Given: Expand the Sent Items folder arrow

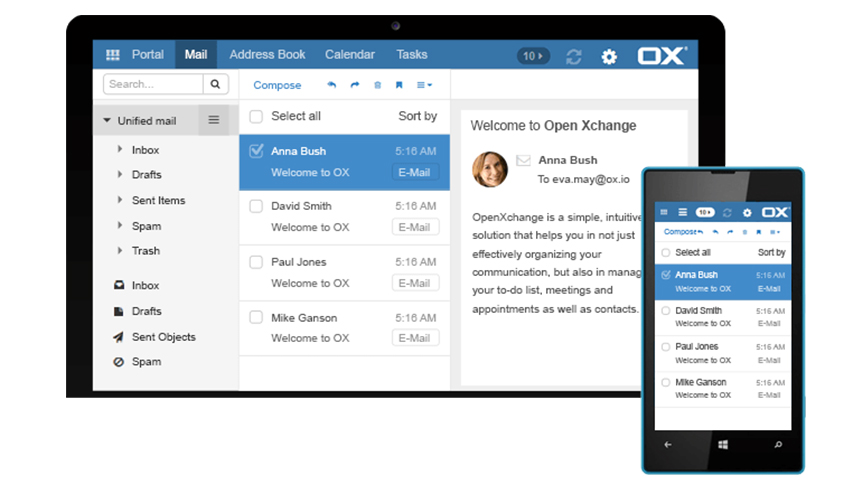Looking at the screenshot, I should point(119,200).
